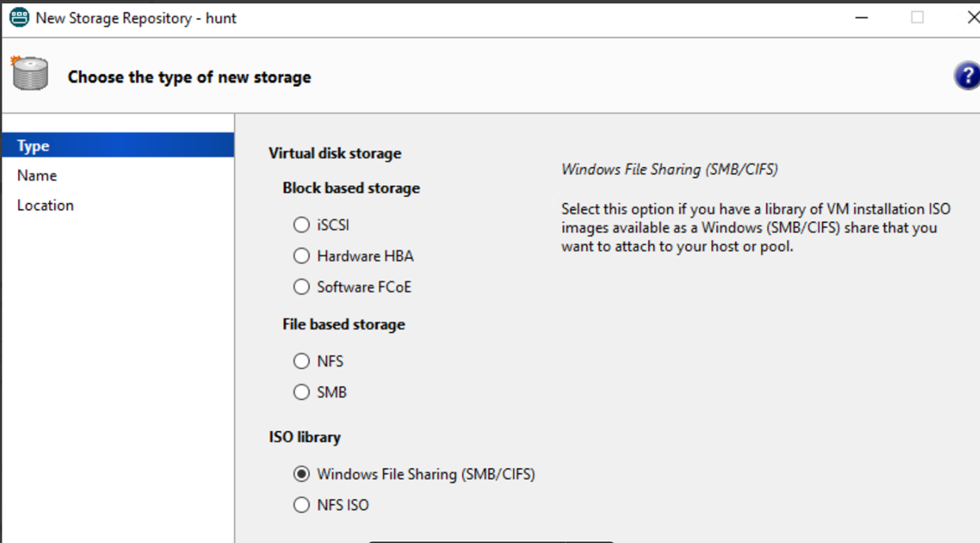Click the "Choose the type of new storage" heading
The image size is (980, 543).
coord(189,77)
